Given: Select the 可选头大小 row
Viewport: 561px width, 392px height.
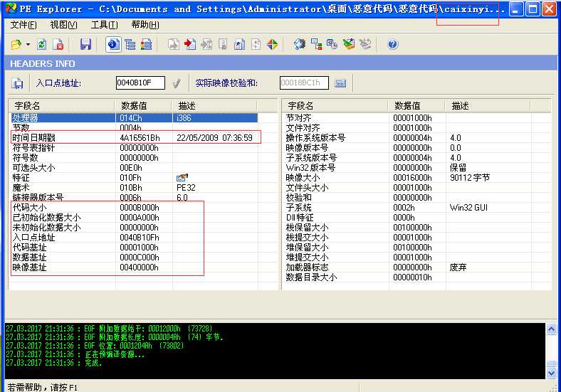Looking at the screenshot, I should 135,168.
